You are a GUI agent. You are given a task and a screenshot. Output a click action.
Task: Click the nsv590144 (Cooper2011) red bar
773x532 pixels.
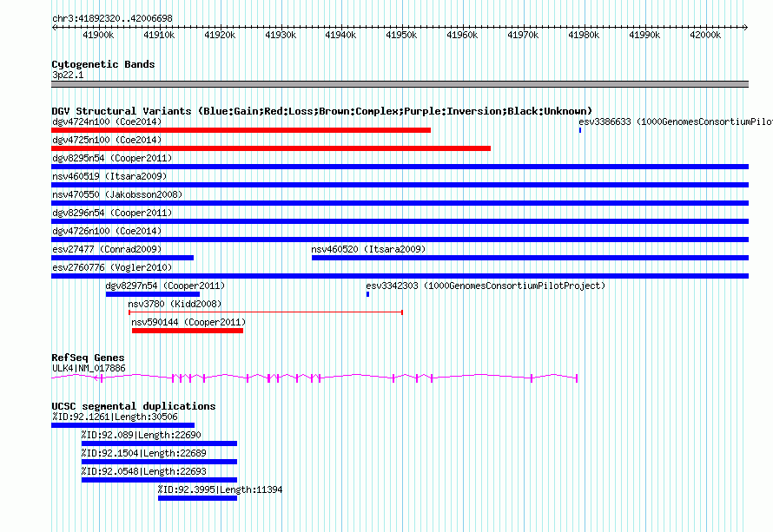[x=188, y=331]
